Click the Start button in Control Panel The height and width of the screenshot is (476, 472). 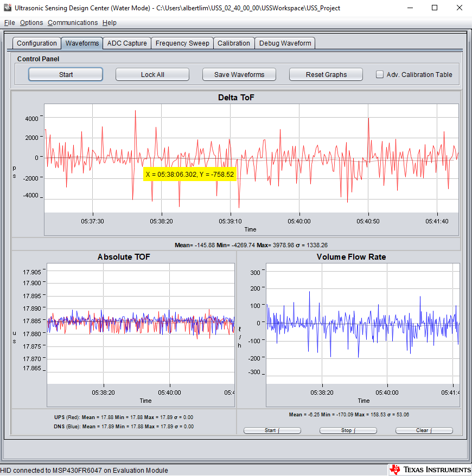(x=66, y=74)
